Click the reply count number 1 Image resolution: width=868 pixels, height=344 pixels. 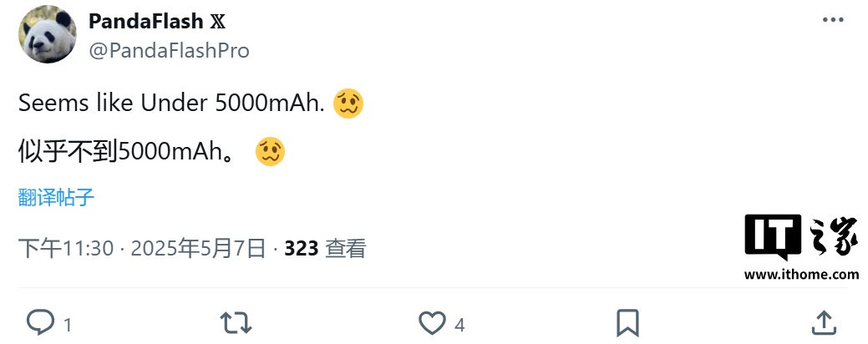(68, 324)
